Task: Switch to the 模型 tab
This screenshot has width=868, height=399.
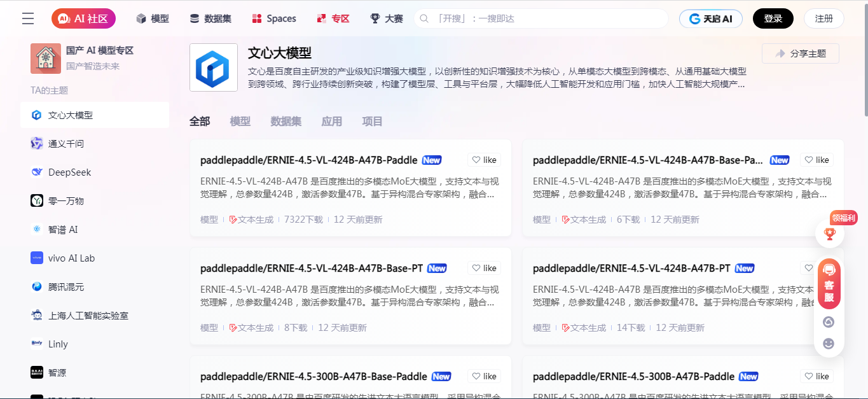Action: [240, 122]
